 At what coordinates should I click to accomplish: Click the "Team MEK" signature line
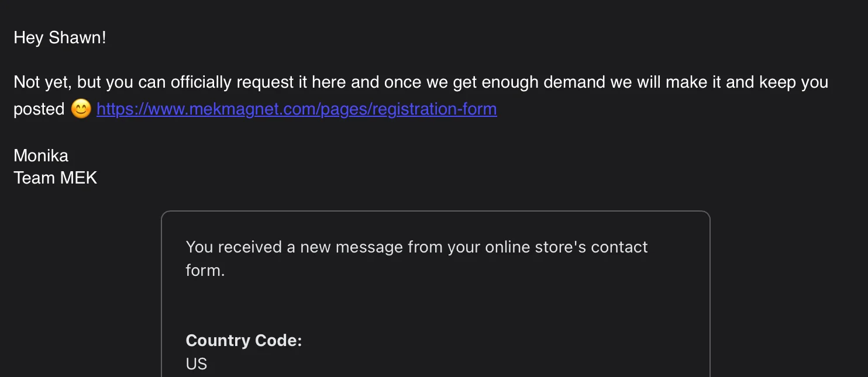pyautogui.click(x=55, y=178)
